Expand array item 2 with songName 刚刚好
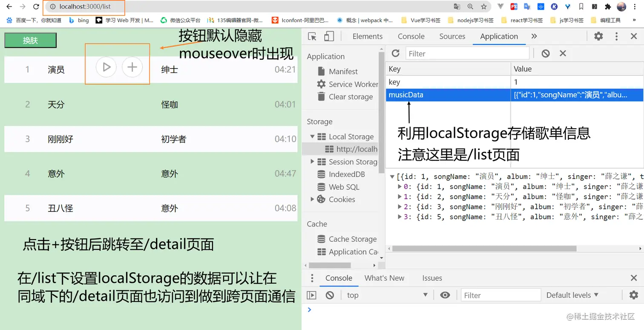The width and height of the screenshot is (644, 330). [400, 207]
